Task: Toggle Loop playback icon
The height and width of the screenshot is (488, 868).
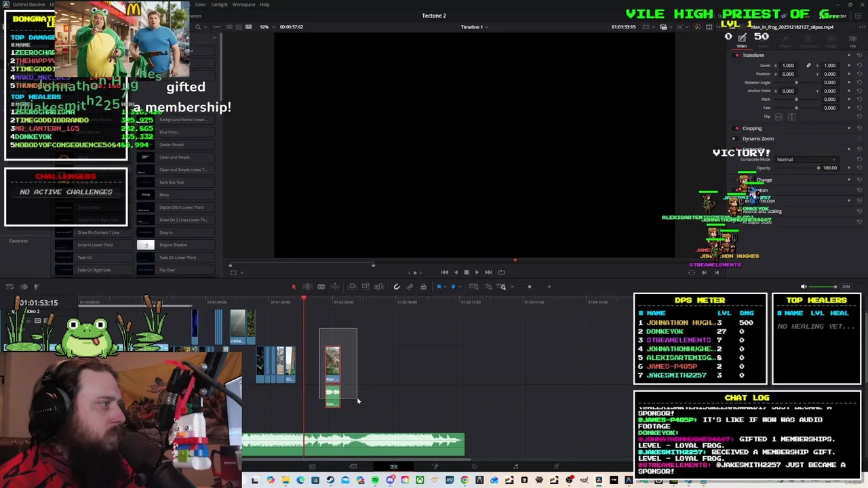Action: tap(501, 272)
